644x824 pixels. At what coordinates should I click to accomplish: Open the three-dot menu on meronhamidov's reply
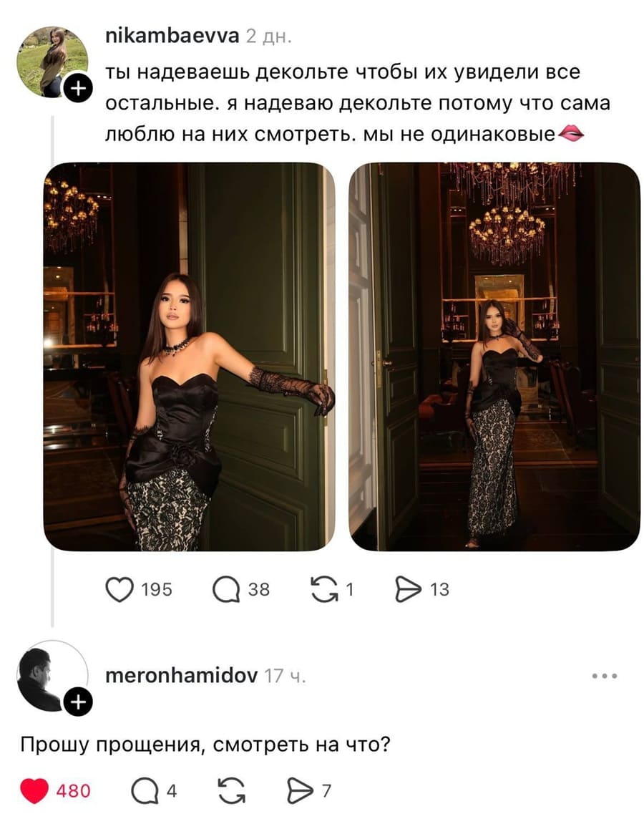pos(605,676)
